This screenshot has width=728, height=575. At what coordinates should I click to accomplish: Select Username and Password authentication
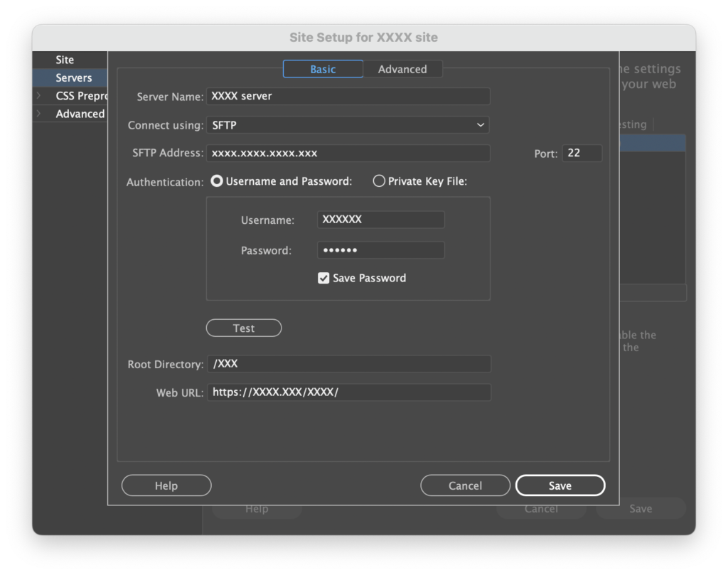(217, 181)
